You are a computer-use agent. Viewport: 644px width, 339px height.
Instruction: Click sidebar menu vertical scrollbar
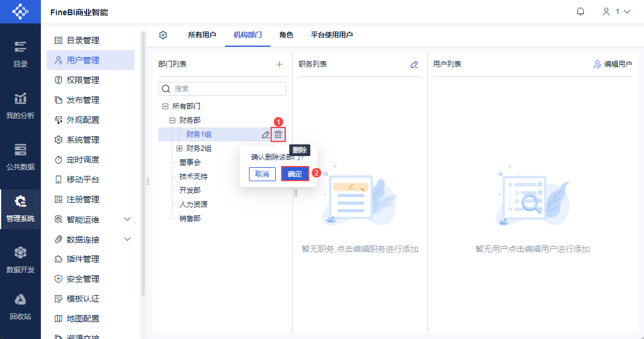pyautogui.click(x=143, y=163)
